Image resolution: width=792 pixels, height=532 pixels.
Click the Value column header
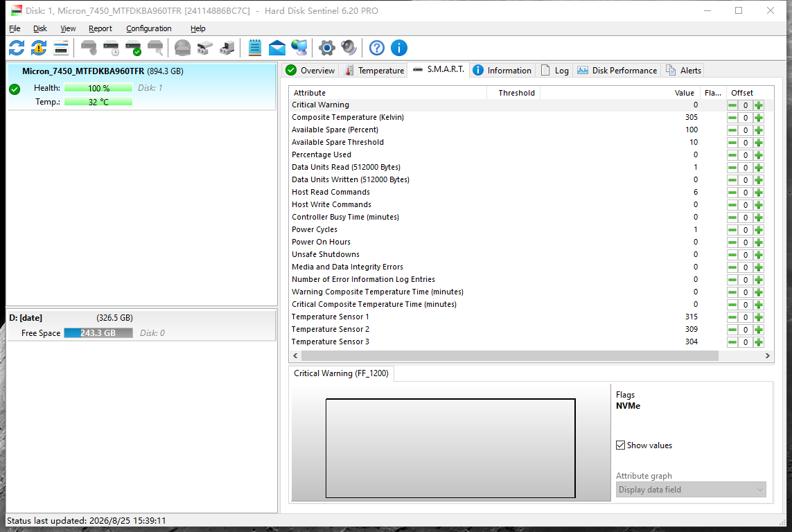pyautogui.click(x=619, y=93)
